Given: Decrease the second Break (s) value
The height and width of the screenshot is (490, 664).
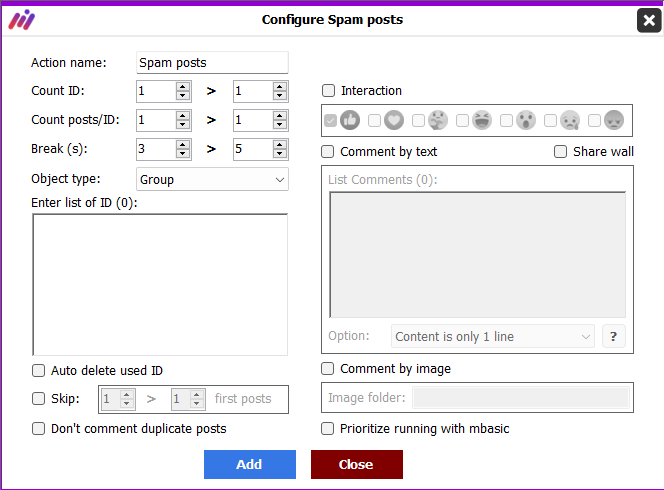Looking at the screenshot, I should click(x=279, y=154).
